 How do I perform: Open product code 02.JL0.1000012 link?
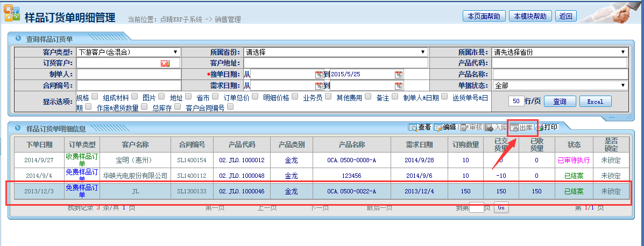pyautogui.click(x=242, y=160)
